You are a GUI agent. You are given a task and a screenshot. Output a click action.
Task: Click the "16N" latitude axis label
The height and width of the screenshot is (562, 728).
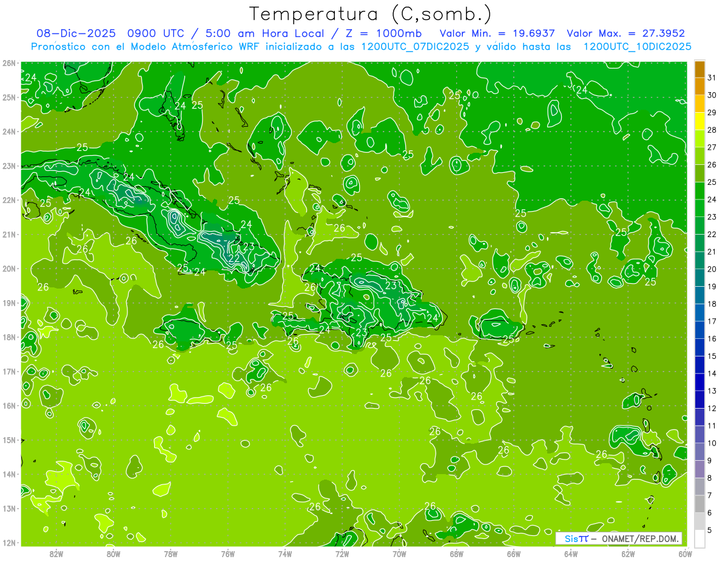pyautogui.click(x=9, y=406)
